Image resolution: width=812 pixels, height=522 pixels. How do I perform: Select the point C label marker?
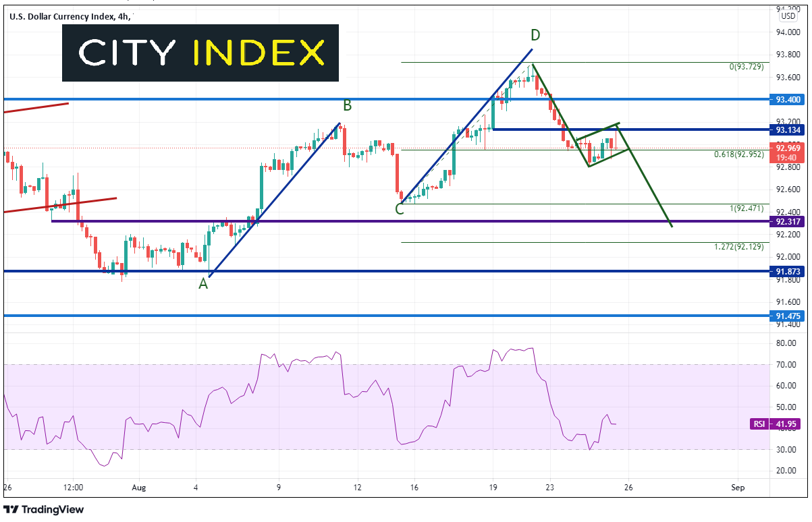click(400, 209)
